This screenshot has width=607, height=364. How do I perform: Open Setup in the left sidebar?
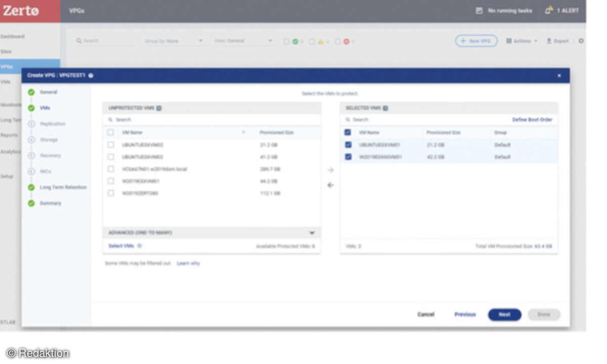(x=7, y=176)
